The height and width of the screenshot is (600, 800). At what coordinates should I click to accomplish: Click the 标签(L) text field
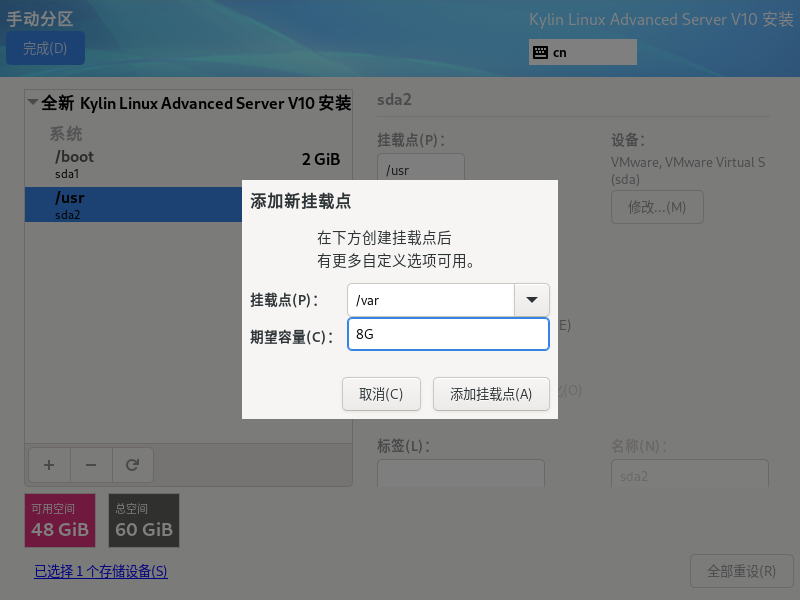coord(461,473)
